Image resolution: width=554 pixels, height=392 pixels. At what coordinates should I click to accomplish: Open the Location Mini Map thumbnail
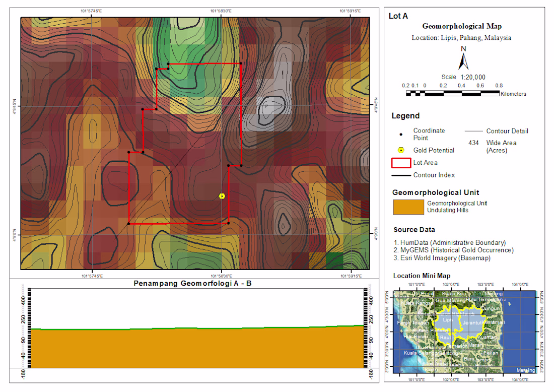[x=461, y=332]
